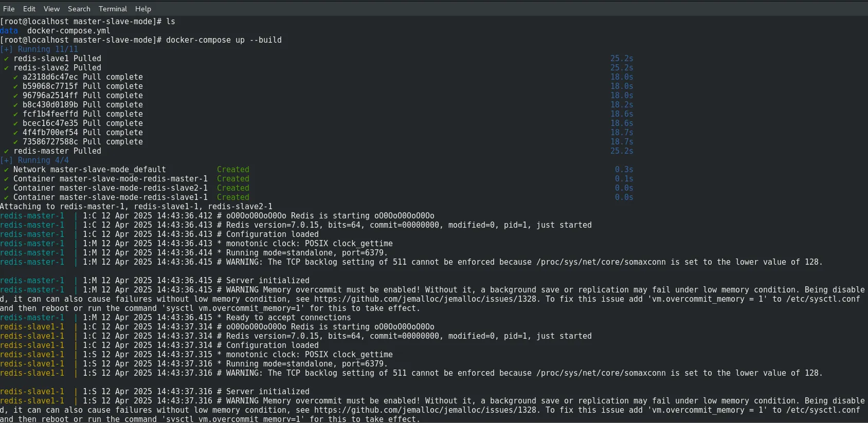Image resolution: width=868 pixels, height=423 pixels.
Task: Click redis-master-1 'Running mode=standalone, port=6379' line
Action: tap(194, 253)
